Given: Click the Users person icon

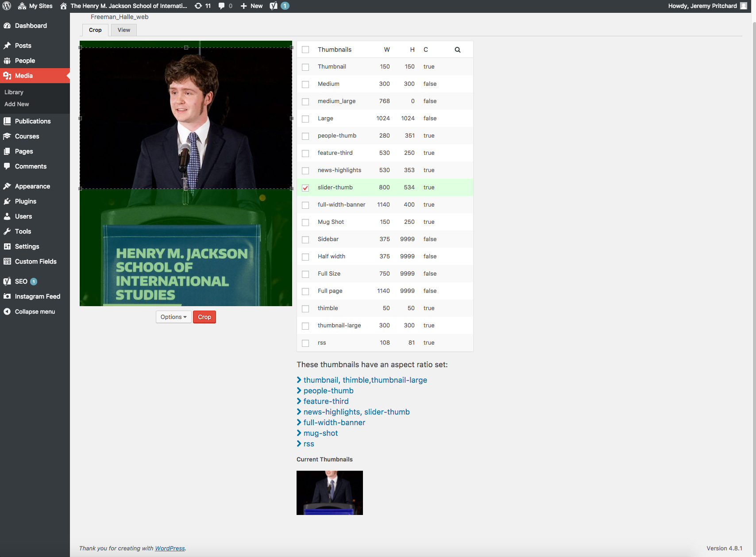Looking at the screenshot, I should click(7, 216).
